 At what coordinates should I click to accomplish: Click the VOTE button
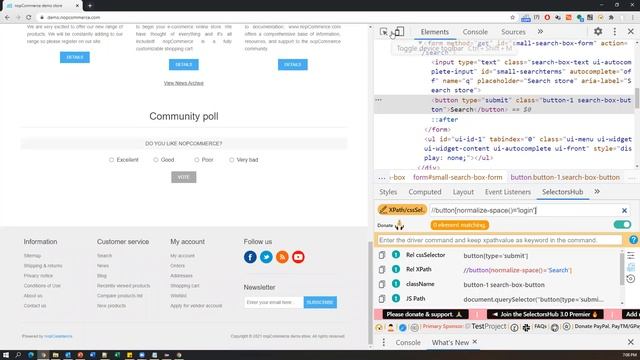point(184,177)
